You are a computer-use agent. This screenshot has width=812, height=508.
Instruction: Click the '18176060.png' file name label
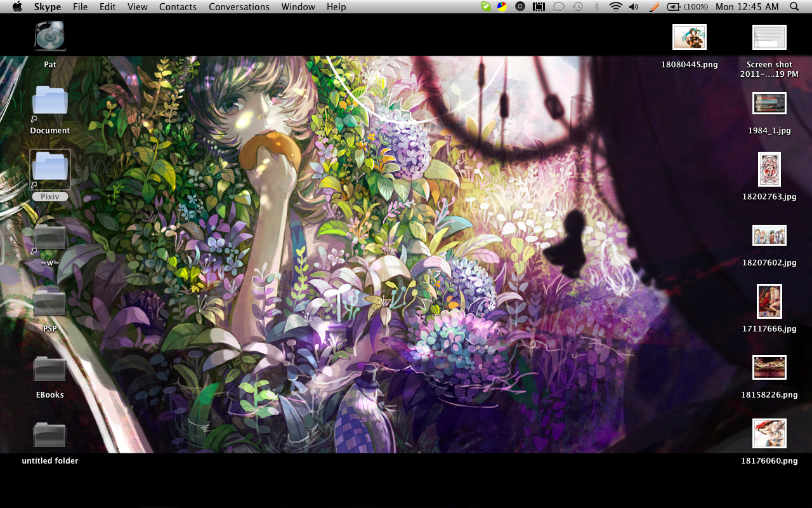[x=769, y=461]
